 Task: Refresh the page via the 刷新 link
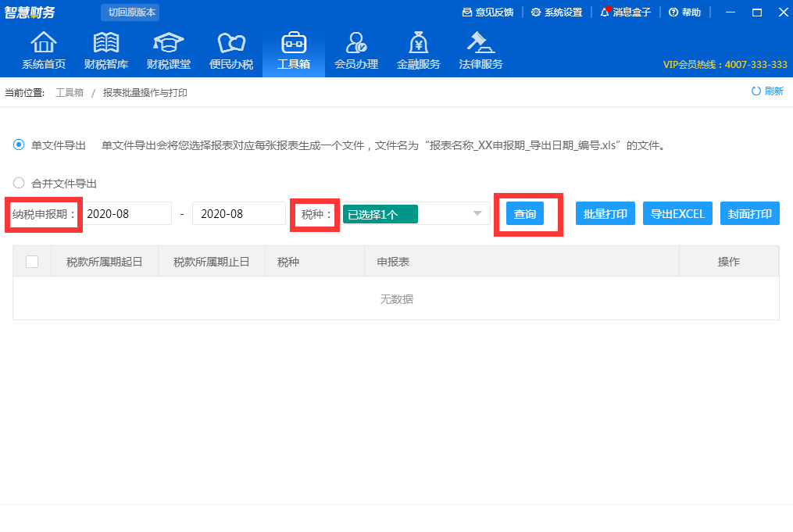coord(766,91)
